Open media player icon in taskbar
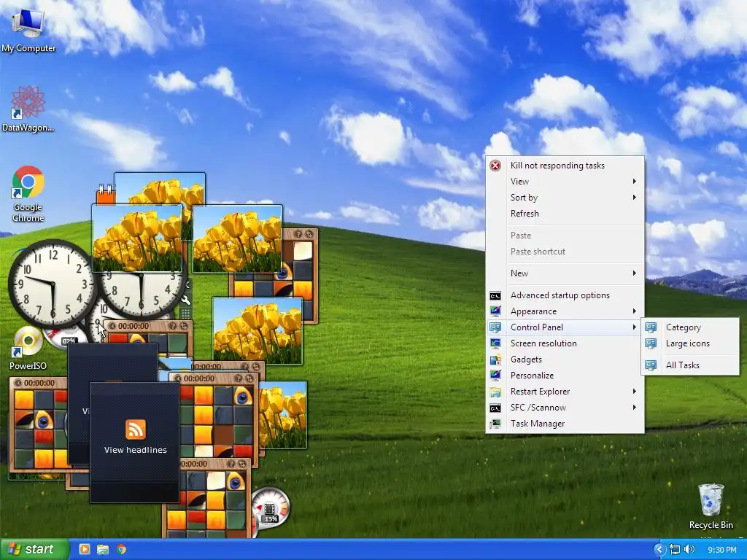Image resolution: width=747 pixels, height=560 pixels. pos(84,549)
